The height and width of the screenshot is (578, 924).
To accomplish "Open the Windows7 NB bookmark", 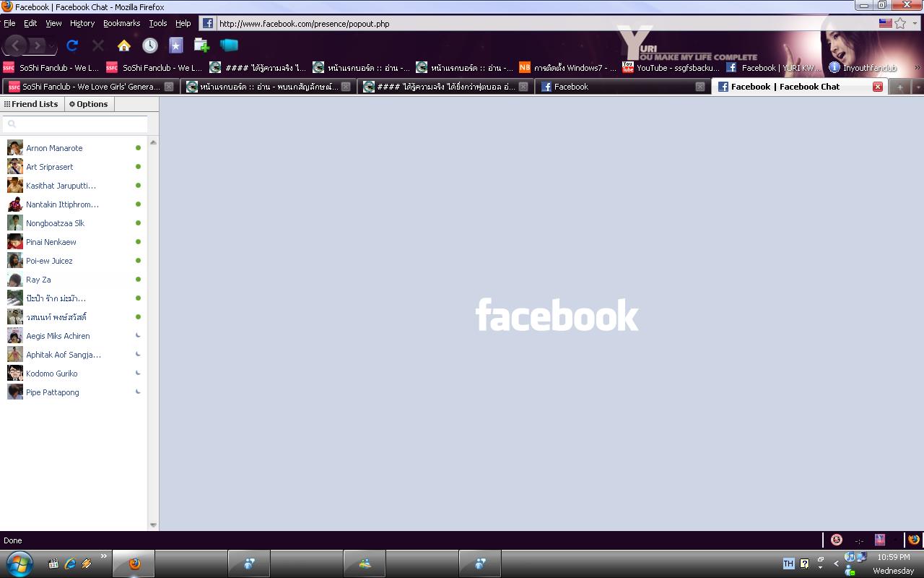I will [x=568, y=68].
